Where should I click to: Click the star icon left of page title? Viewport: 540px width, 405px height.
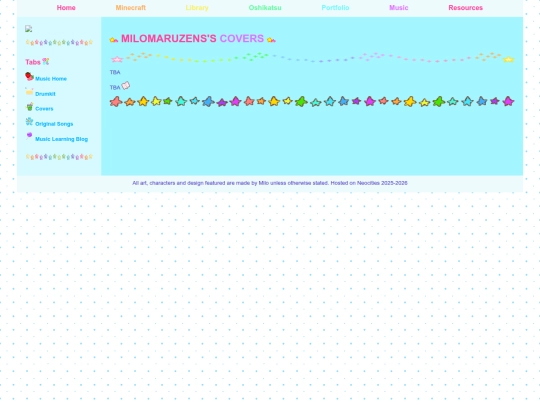pos(114,40)
